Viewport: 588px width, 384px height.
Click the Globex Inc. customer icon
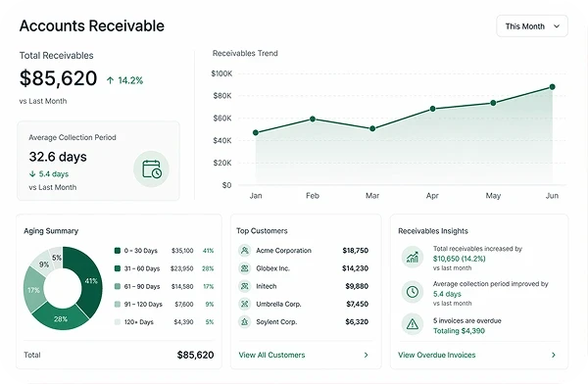(244, 268)
